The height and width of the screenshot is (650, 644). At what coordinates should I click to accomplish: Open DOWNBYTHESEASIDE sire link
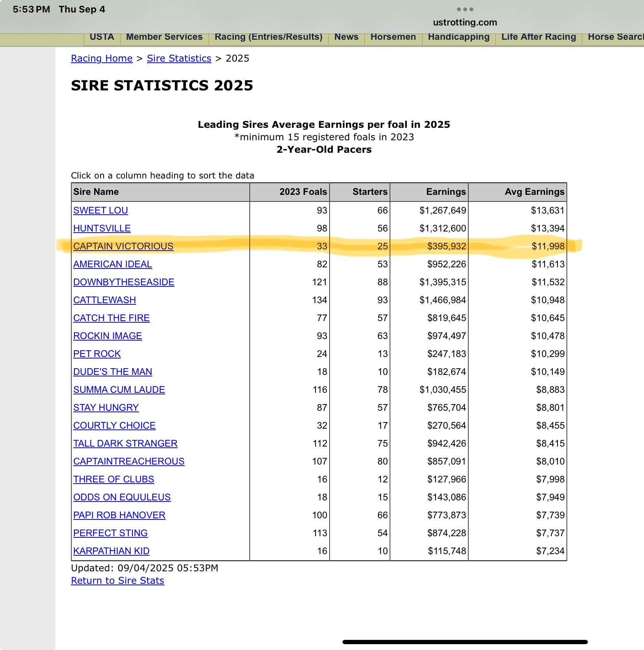click(124, 282)
